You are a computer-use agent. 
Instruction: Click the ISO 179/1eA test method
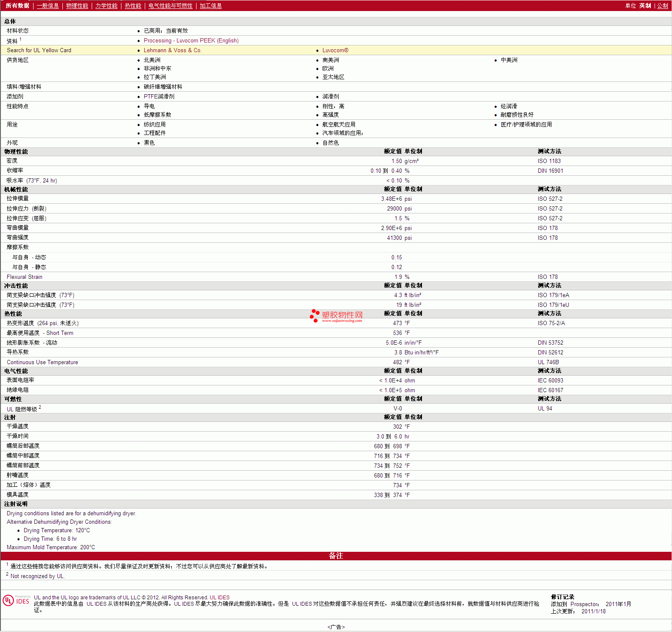tap(553, 295)
